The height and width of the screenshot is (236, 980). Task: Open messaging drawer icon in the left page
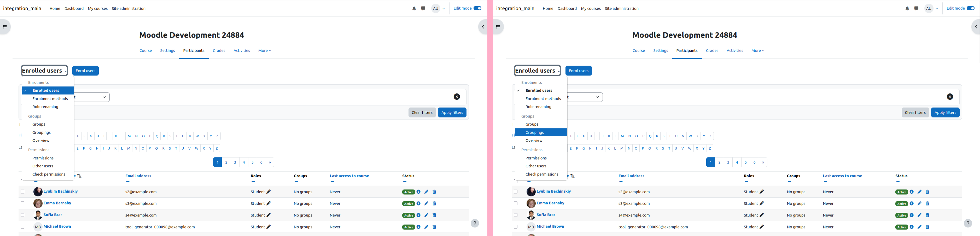pos(423,8)
